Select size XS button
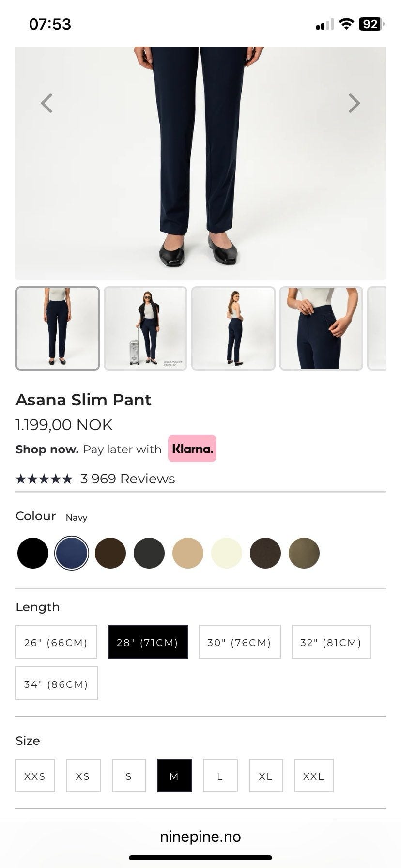 83,776
